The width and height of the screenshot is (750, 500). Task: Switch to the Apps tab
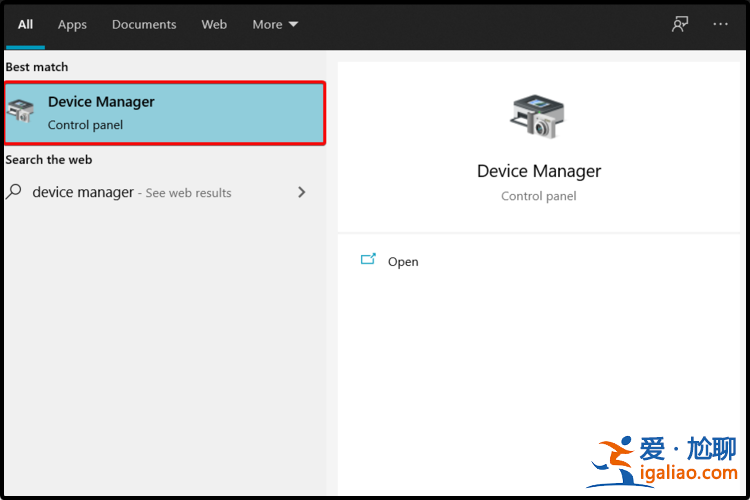pyautogui.click(x=72, y=24)
